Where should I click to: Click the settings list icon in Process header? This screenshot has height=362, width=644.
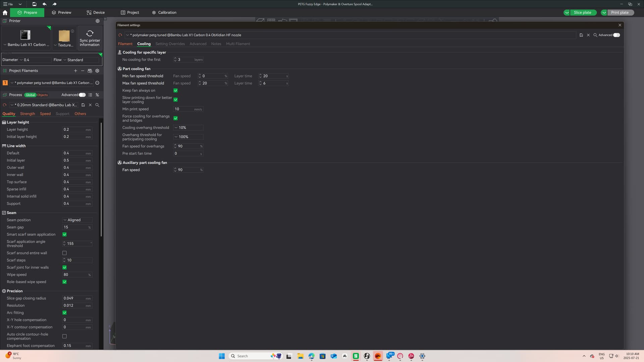click(90, 95)
